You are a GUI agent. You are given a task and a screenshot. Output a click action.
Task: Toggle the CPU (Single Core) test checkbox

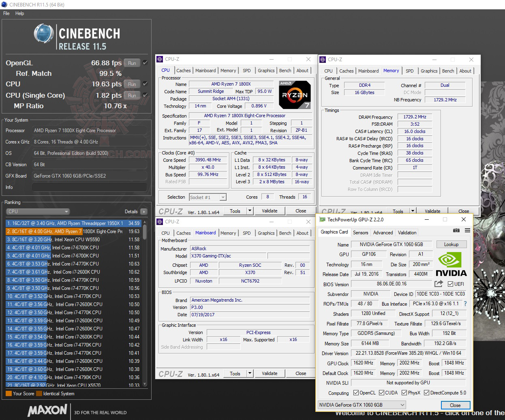(x=145, y=95)
